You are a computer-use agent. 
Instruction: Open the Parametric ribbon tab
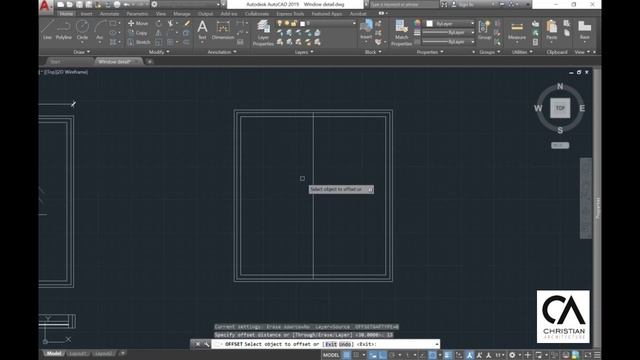137,14
